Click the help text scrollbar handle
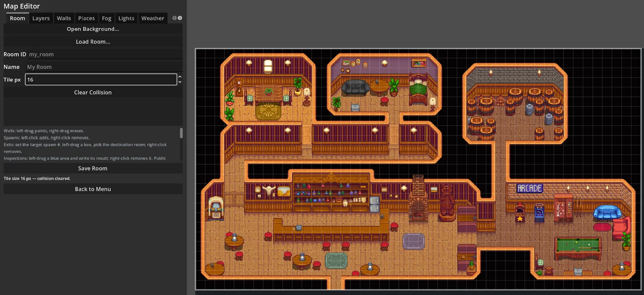644x295 pixels. tap(181, 133)
